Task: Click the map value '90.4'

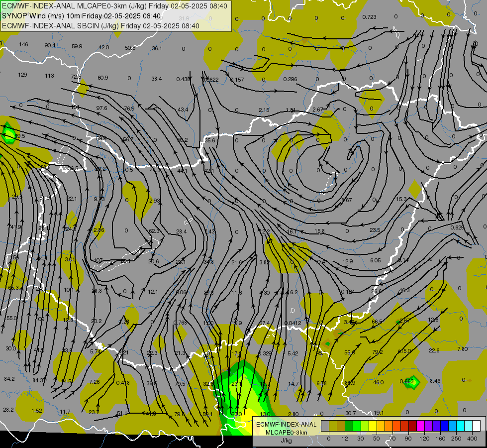Action: tap(50, 45)
